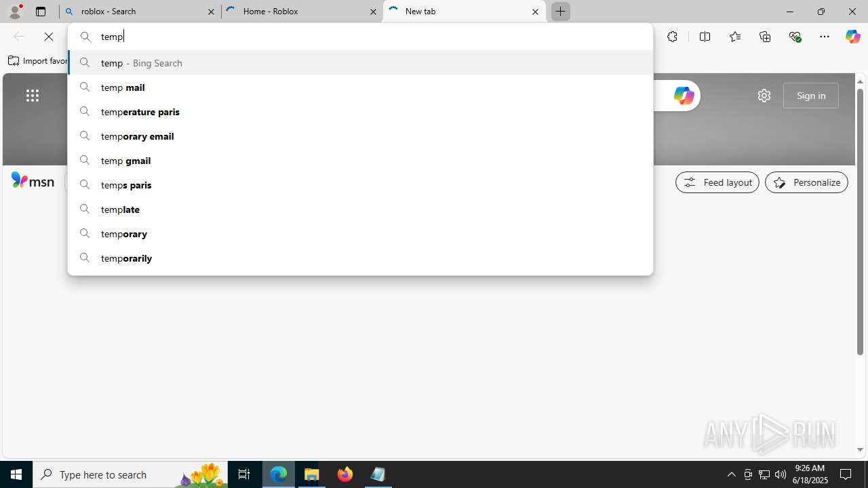Switch to the Home - Roblox tab
The height and width of the screenshot is (488, 868).
(302, 12)
